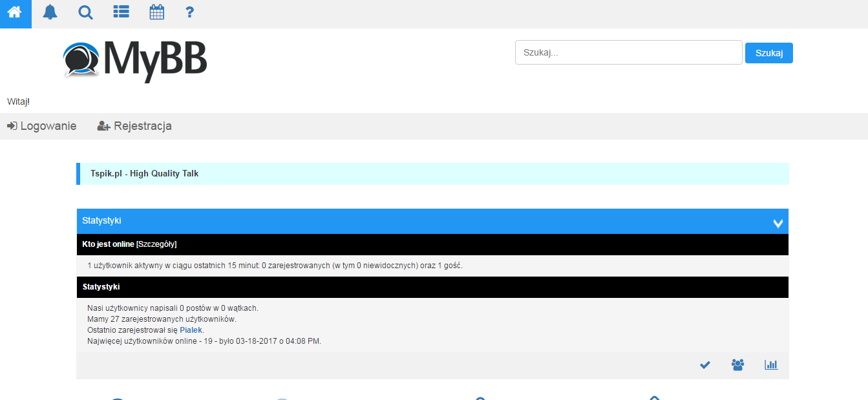Click the checkmark icon under statistics
868x400 pixels.
point(705,365)
